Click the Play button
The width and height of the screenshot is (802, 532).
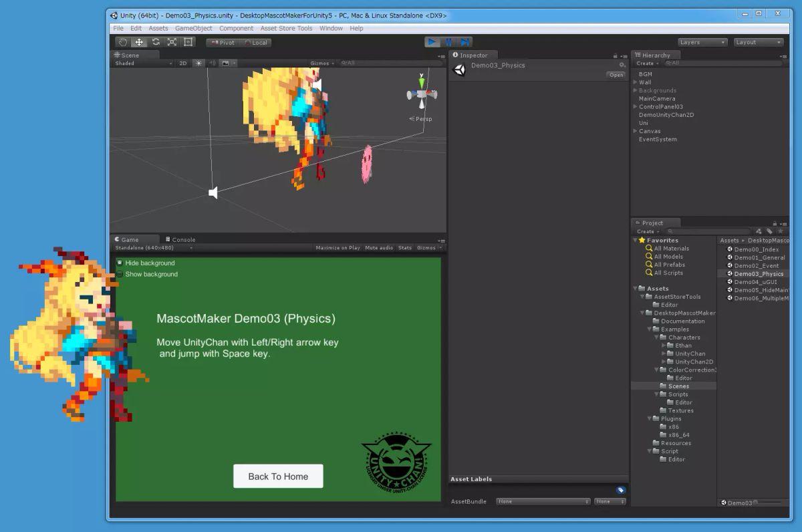432,42
